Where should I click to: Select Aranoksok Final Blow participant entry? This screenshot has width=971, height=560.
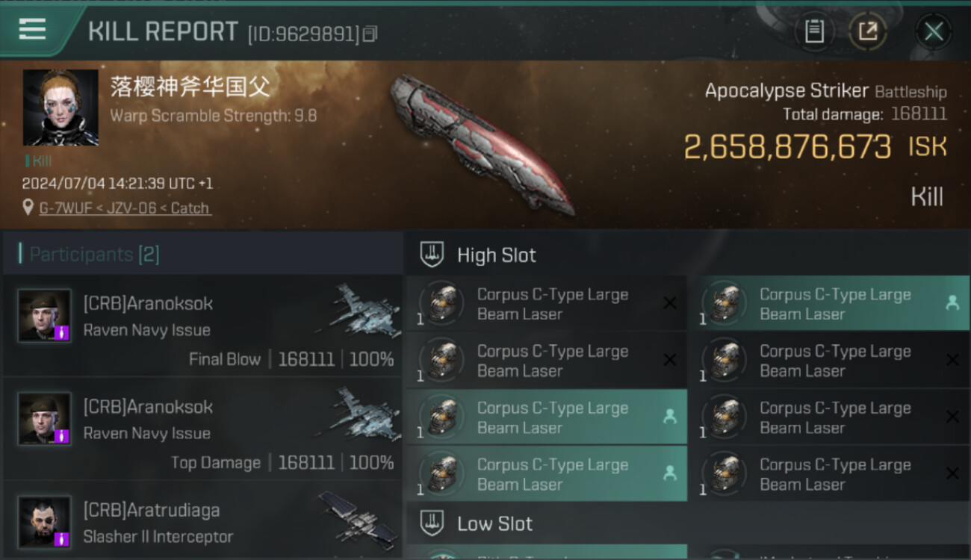203,326
